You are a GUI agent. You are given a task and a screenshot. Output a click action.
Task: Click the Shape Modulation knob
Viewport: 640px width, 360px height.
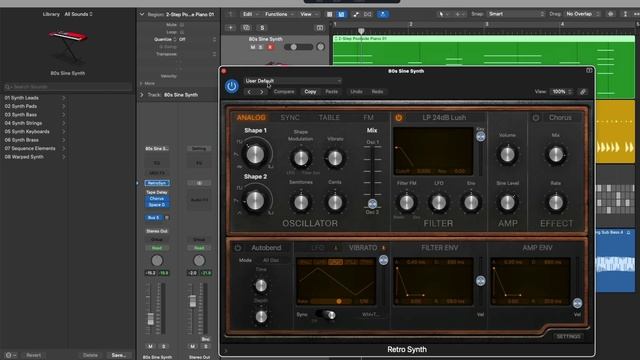click(x=301, y=158)
